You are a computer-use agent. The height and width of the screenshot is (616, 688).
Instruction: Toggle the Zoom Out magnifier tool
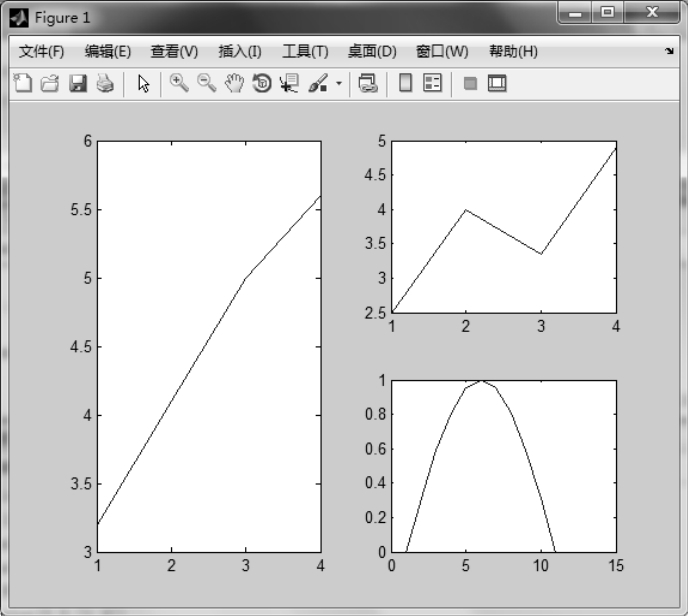click(x=207, y=84)
